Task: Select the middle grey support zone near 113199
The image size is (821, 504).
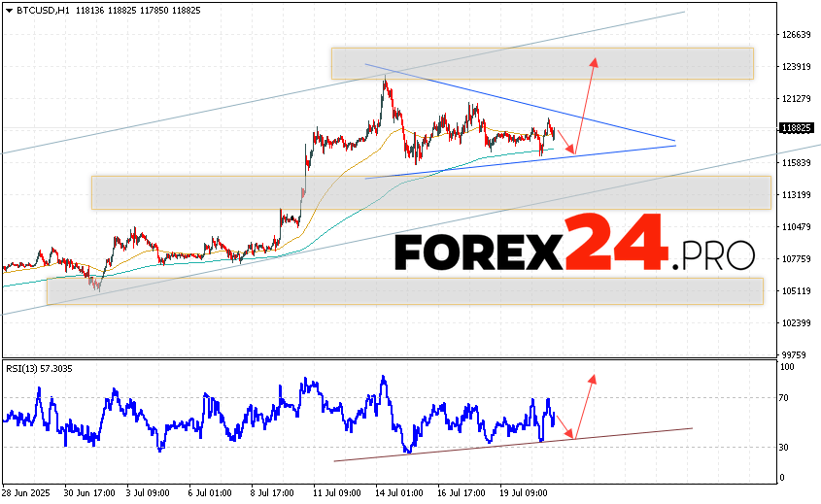Action: (429, 192)
